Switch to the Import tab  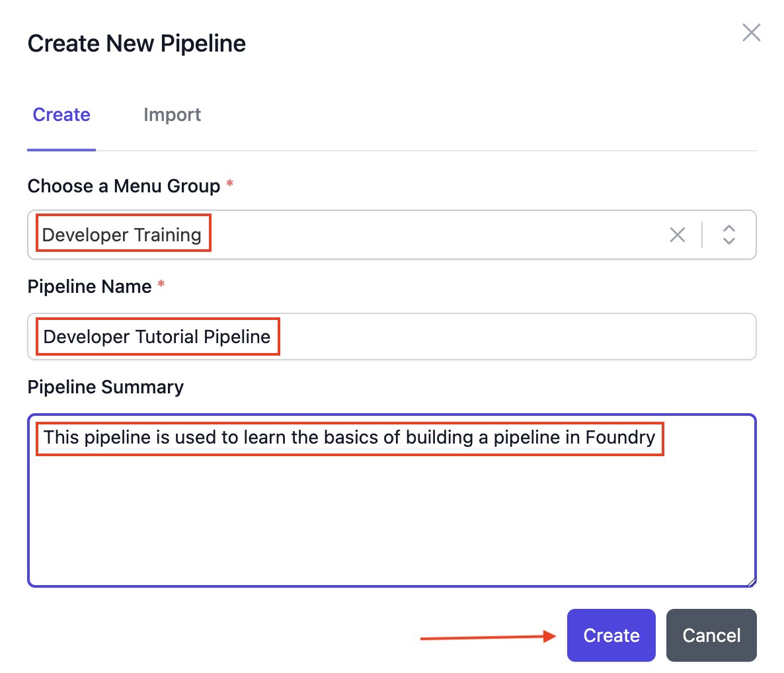(172, 114)
